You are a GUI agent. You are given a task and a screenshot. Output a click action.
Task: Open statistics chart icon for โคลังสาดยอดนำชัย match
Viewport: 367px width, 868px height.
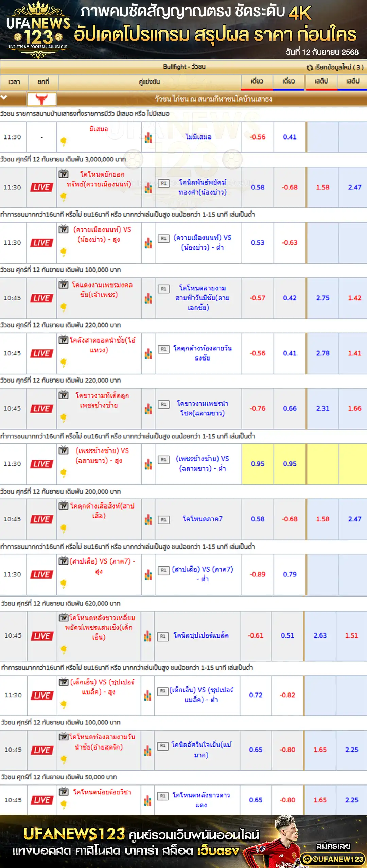click(x=148, y=354)
